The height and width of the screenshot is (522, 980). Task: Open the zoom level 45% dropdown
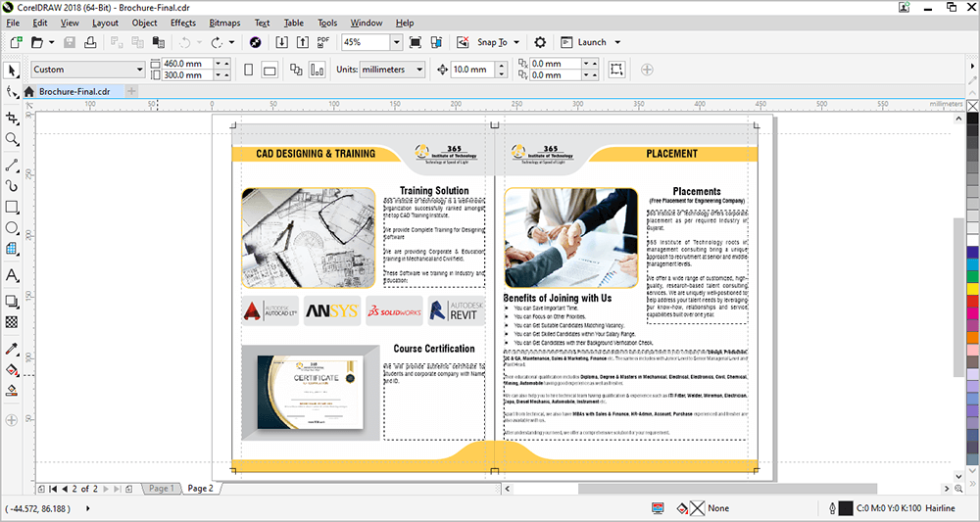(x=396, y=42)
